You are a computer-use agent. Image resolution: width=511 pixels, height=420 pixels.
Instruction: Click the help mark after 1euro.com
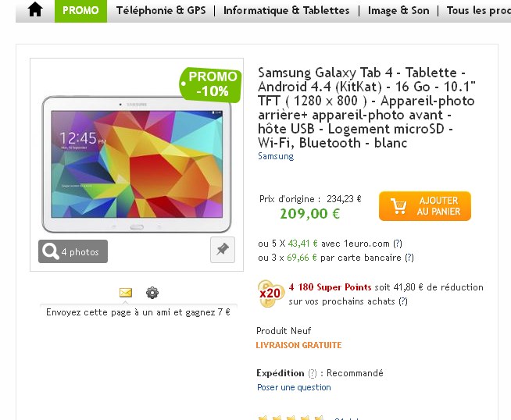(398, 244)
